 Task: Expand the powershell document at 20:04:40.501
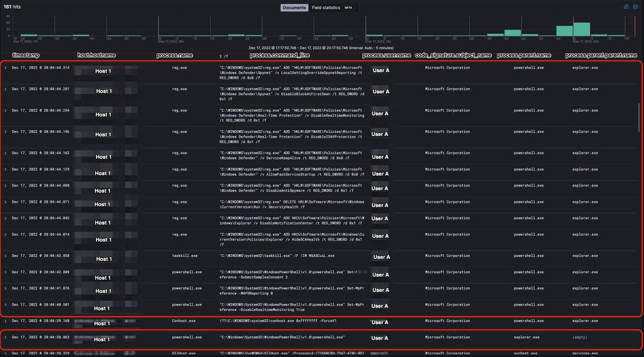click(x=5, y=304)
